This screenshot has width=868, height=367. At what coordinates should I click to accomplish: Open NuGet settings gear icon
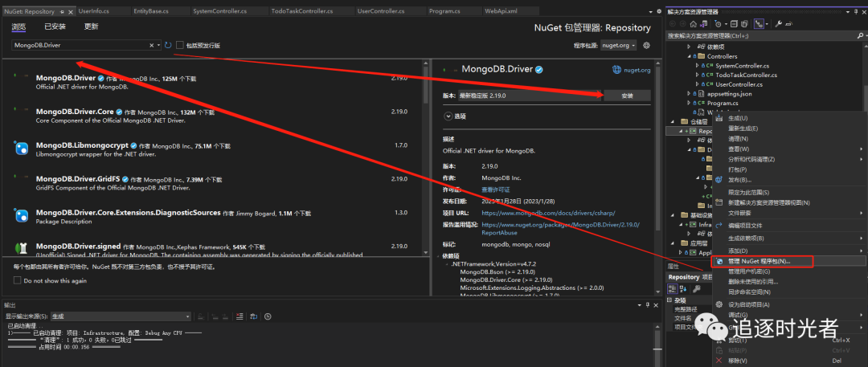click(646, 46)
